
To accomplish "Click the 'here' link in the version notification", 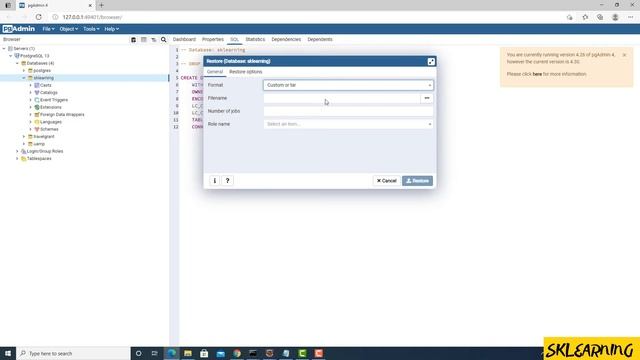I will coord(537,74).
